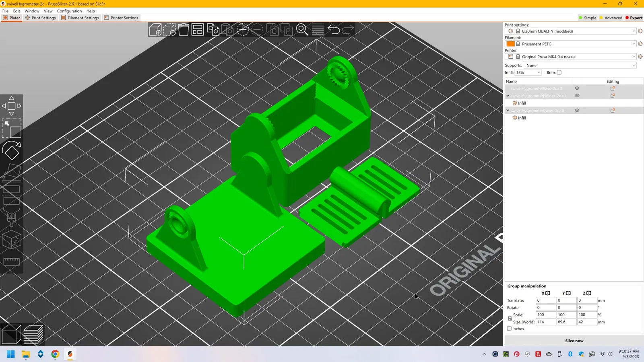Click the edit icon for swivelHygrometerBase
This screenshot has width=644, height=362.
point(613,88)
